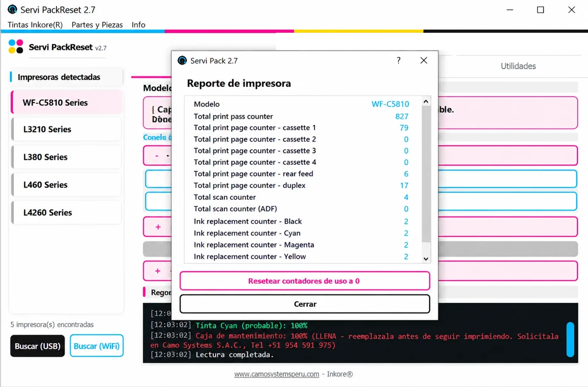Image resolution: width=588 pixels, height=387 pixels.
Task: Click the blue log console scrollbar
Action: (570, 340)
